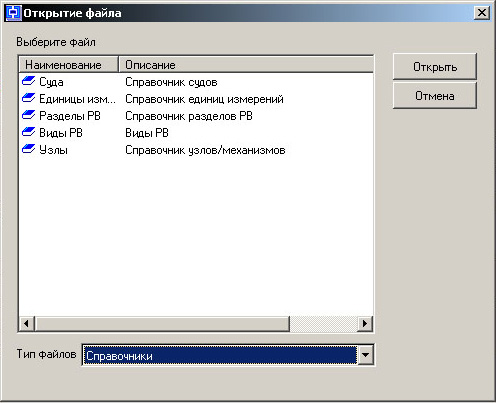Click the horizontal scrollbar left arrow
This screenshot has width=496, height=403.
[x=26, y=323]
